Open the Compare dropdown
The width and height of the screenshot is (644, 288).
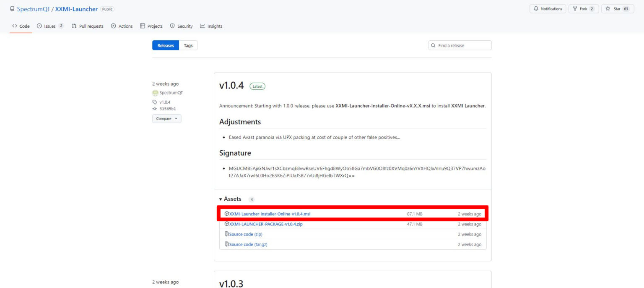click(166, 118)
